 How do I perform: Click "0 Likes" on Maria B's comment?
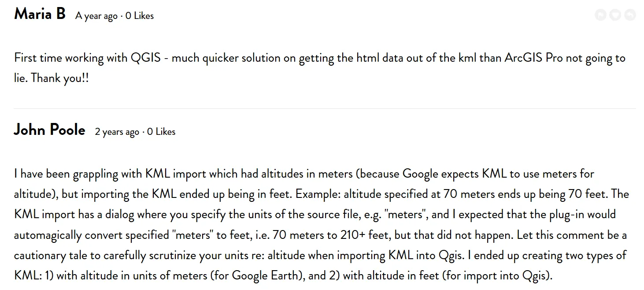140,16
